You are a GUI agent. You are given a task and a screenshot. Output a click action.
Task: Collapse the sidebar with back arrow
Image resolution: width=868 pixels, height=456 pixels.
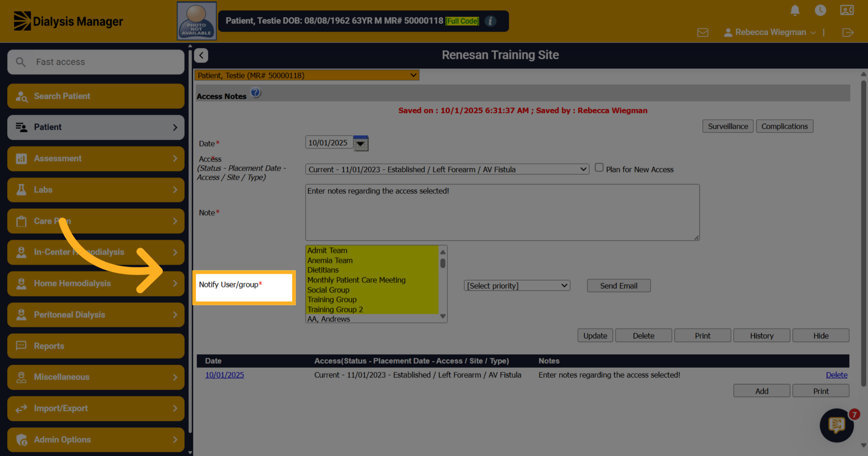(201, 55)
